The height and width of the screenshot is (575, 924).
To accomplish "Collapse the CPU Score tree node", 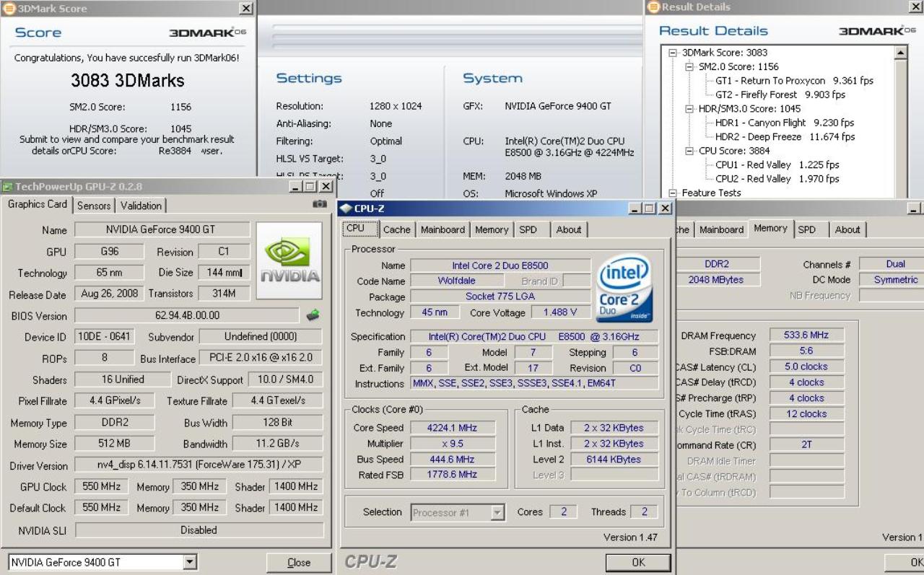I will [689, 151].
